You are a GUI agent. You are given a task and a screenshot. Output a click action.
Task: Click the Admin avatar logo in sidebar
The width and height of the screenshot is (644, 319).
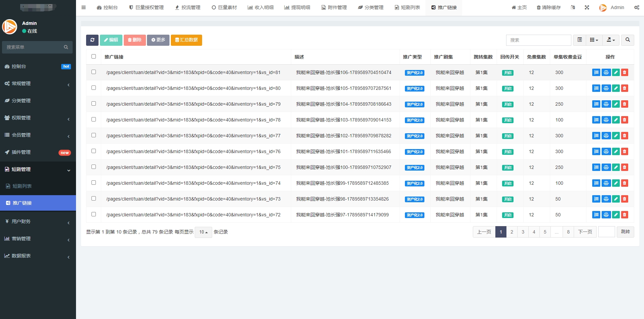9,27
